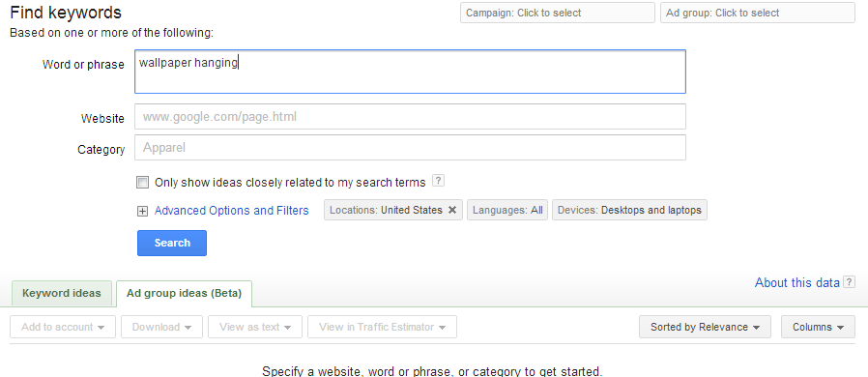868x377 pixels.
Task: Open the Download dropdown menu
Action: point(161,327)
